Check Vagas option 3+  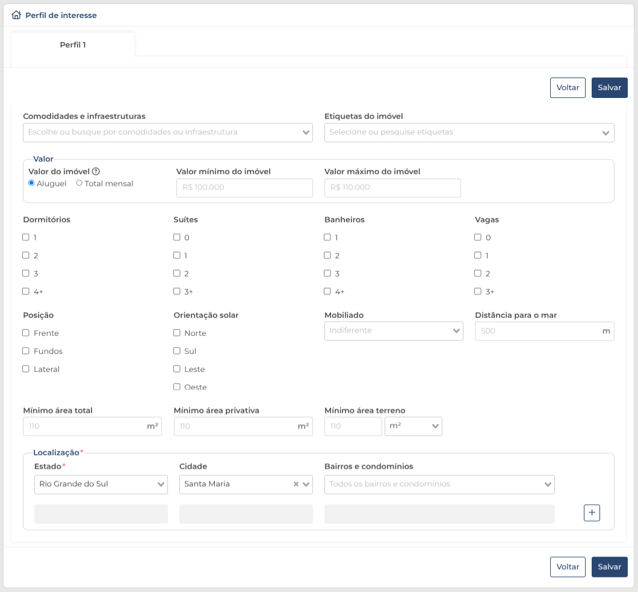[478, 291]
